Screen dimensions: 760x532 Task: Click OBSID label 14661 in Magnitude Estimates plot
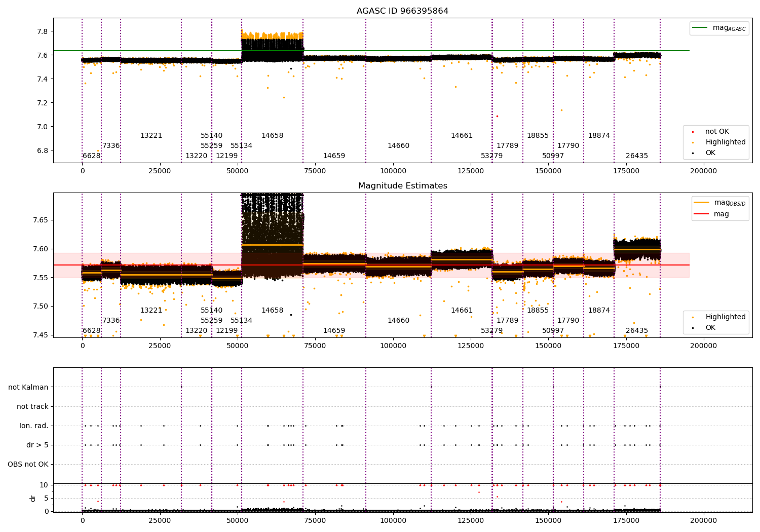pos(462,311)
